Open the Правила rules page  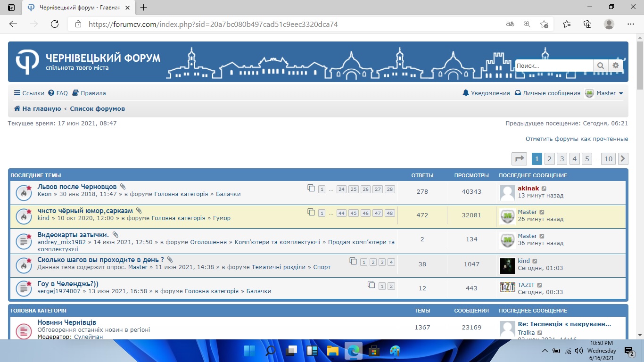pyautogui.click(x=89, y=93)
